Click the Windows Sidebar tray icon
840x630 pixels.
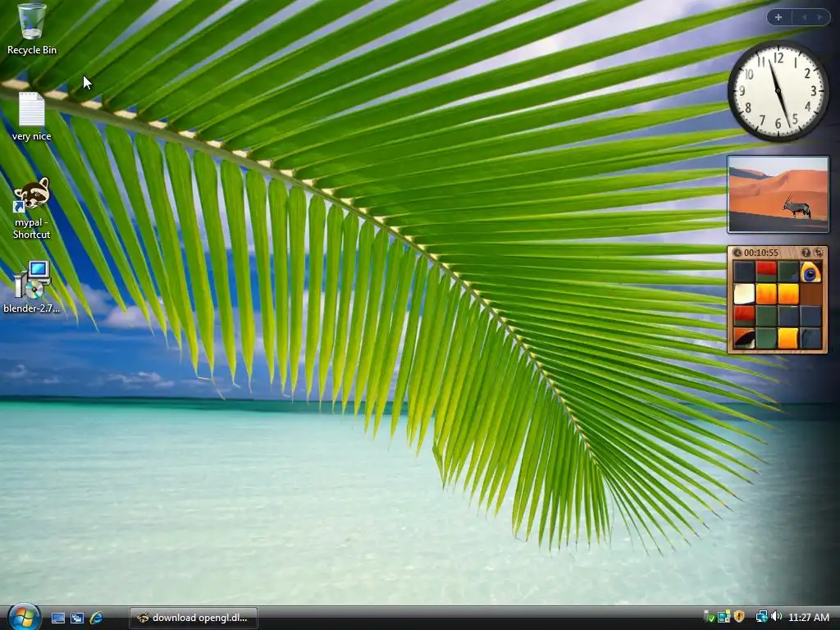tap(724, 617)
